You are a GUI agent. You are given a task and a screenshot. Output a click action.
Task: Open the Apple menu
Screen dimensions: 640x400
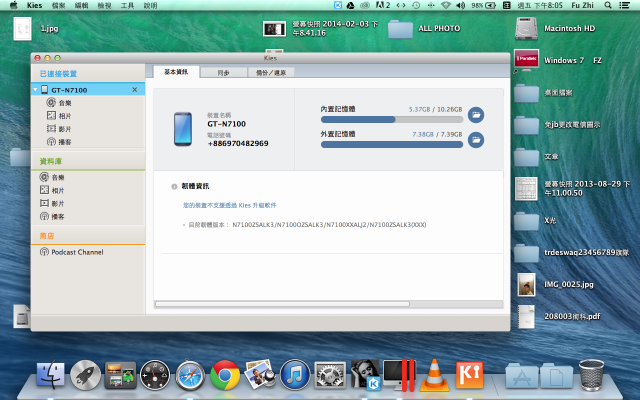point(14,5)
